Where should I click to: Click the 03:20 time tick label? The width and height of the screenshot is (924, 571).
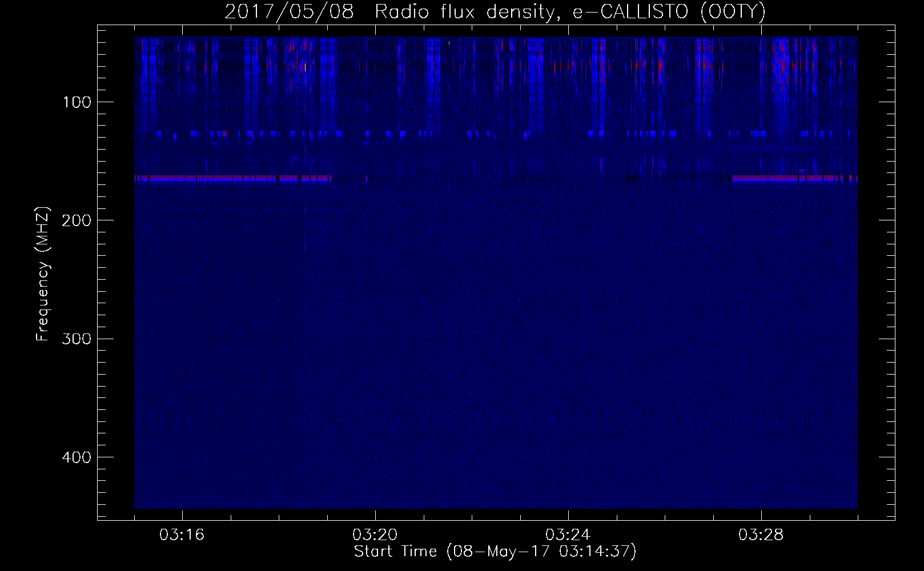pyautogui.click(x=375, y=535)
